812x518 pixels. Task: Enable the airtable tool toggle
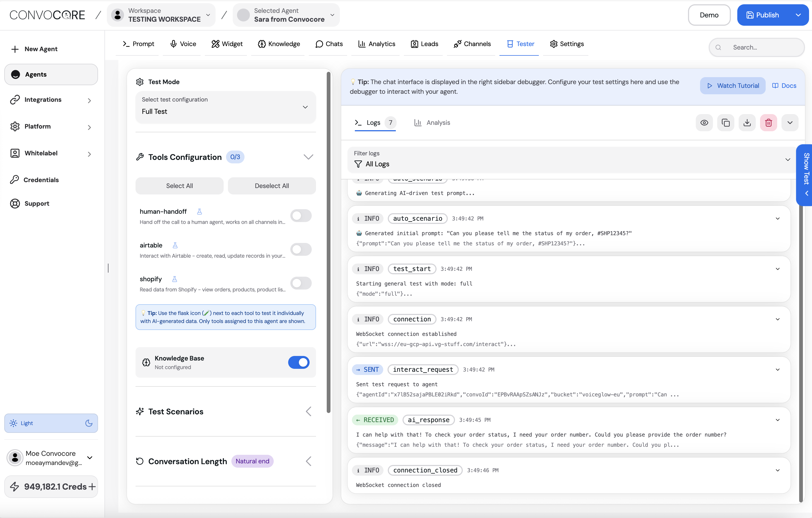(301, 250)
